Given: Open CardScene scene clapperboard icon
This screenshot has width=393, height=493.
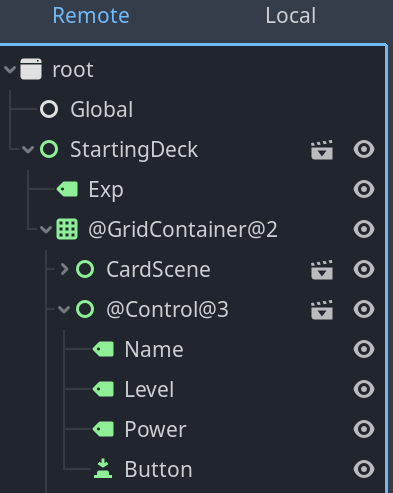Looking at the screenshot, I should click(322, 270).
